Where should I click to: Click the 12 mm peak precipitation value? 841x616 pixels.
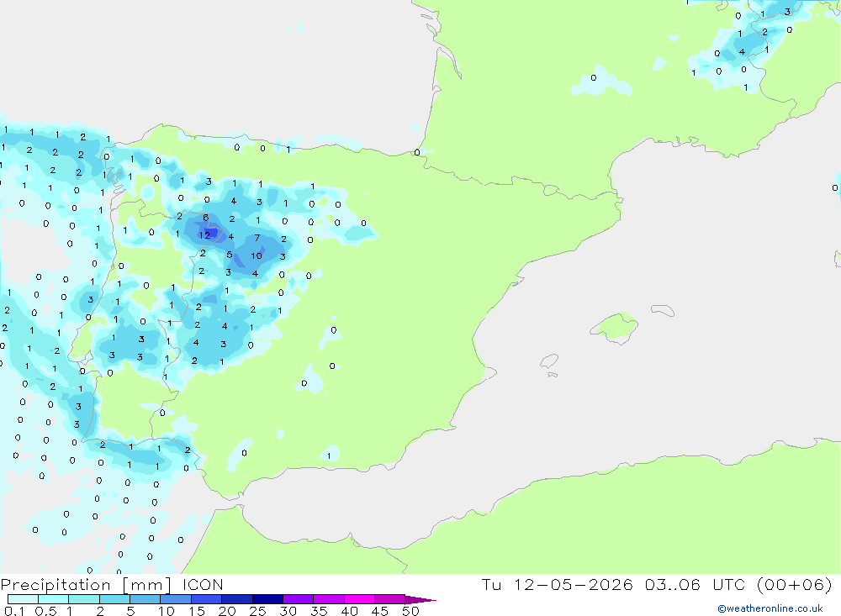[204, 235]
